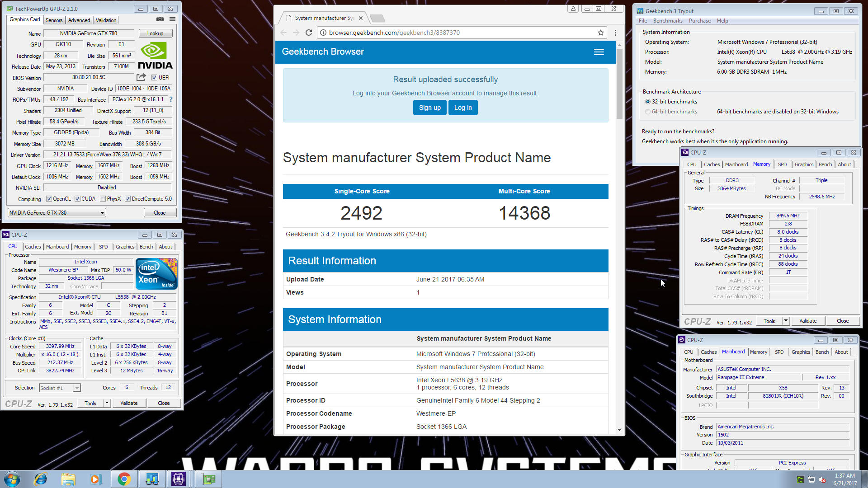
Task: Expand Tools dropdown arrow in left CPU-Z
Action: pyautogui.click(x=107, y=403)
